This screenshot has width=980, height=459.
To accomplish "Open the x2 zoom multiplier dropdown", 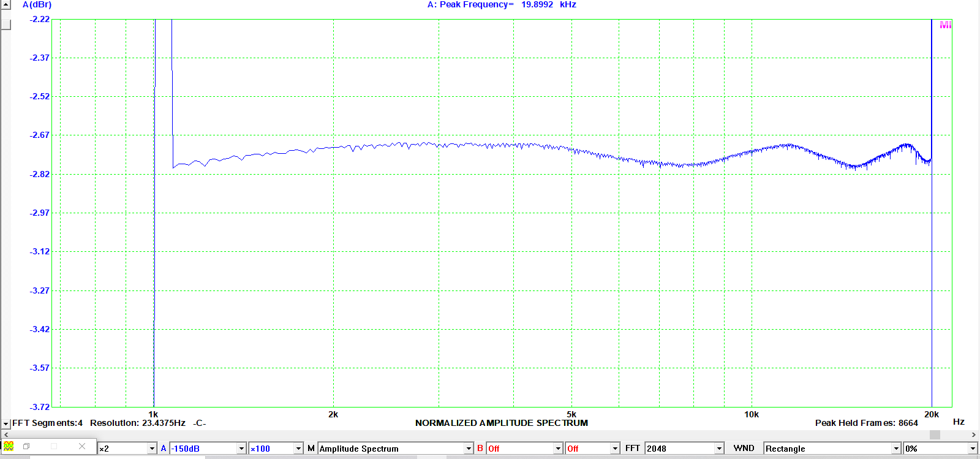I will click(x=152, y=449).
